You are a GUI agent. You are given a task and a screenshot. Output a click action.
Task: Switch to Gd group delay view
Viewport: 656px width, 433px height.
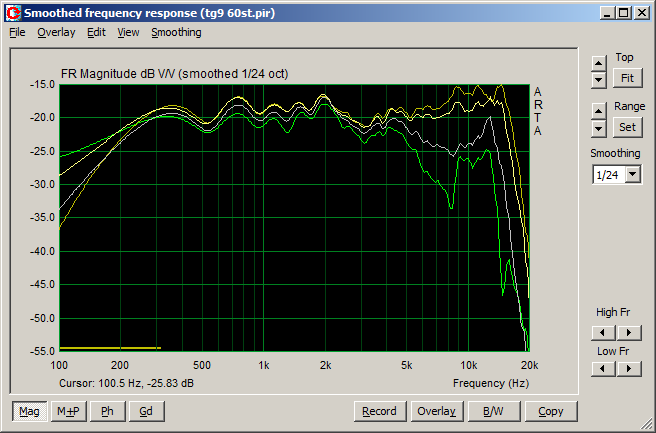[146, 412]
